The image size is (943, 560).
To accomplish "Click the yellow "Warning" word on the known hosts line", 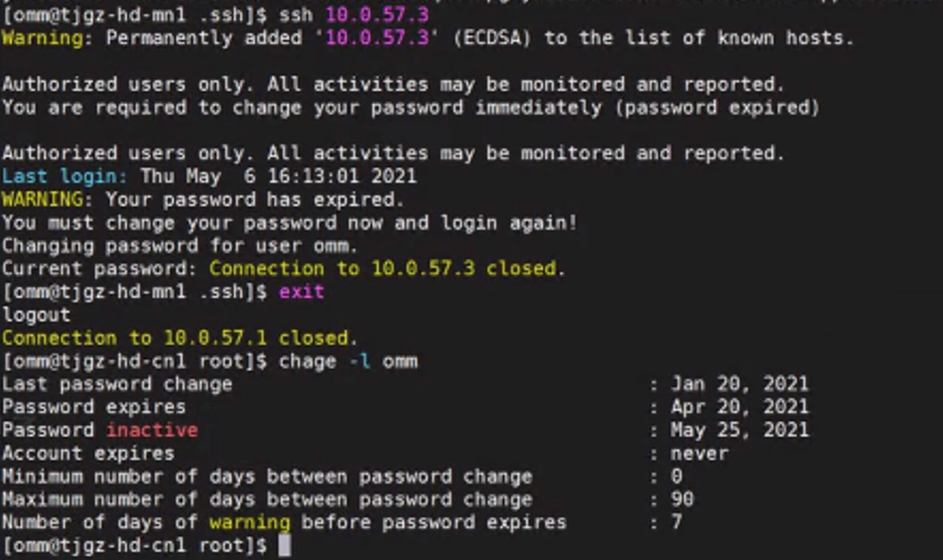I will [42, 37].
